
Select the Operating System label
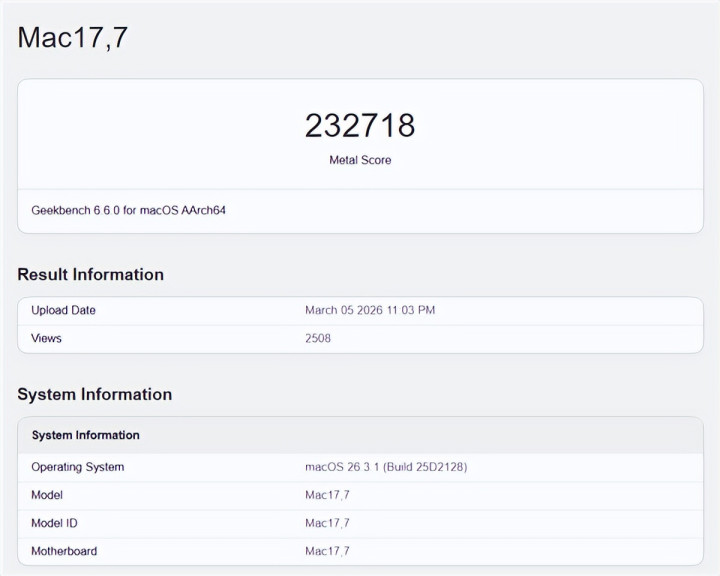click(77, 467)
